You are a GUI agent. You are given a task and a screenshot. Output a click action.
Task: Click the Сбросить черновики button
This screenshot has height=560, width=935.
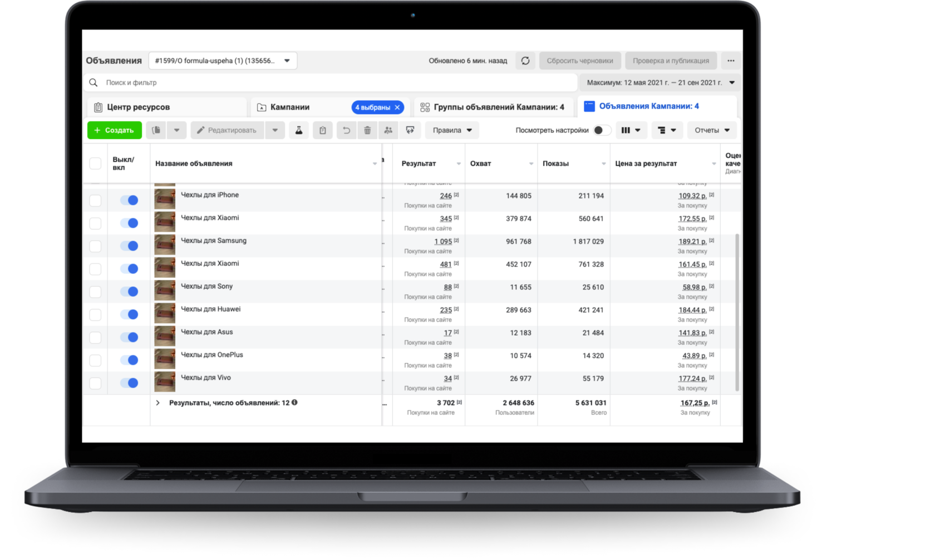[580, 61]
